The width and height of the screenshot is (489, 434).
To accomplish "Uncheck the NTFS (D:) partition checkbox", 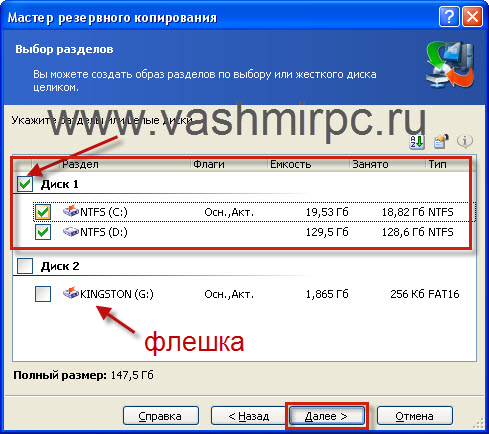I will (43, 232).
